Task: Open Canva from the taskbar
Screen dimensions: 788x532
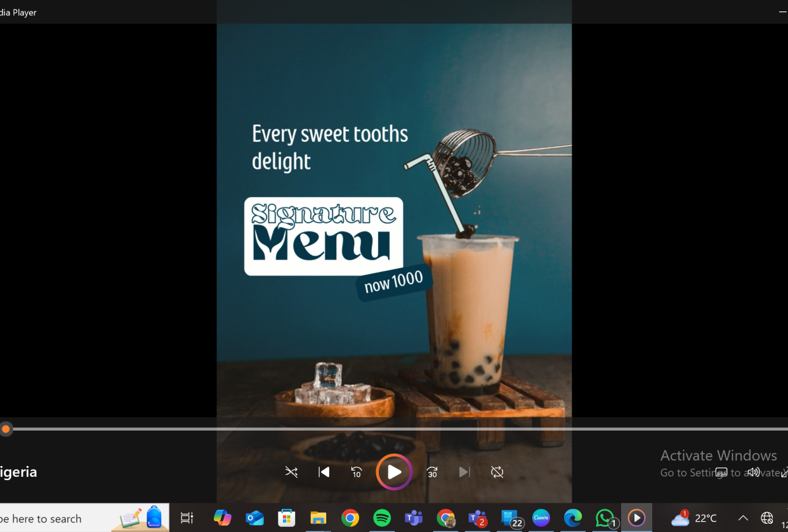Action: [541, 518]
